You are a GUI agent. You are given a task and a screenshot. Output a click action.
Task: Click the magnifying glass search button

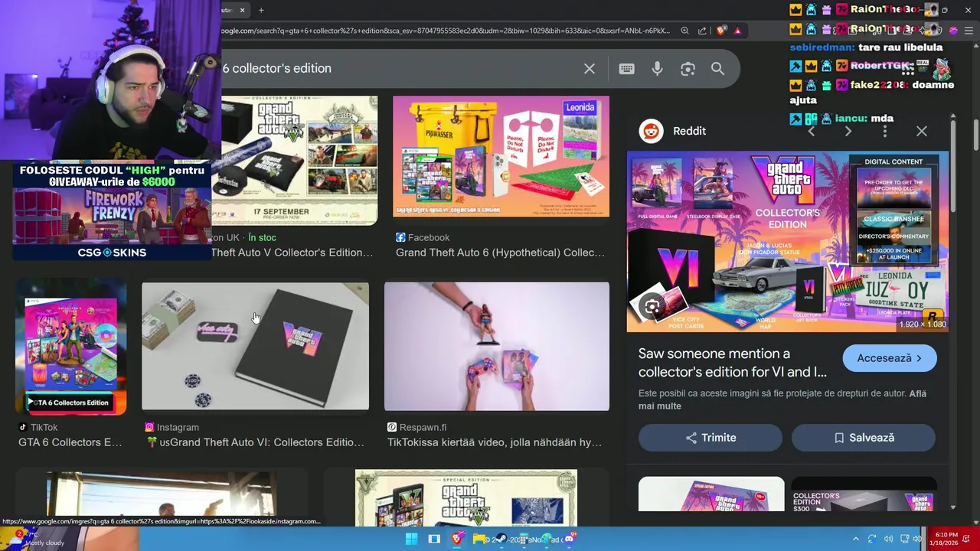click(717, 69)
